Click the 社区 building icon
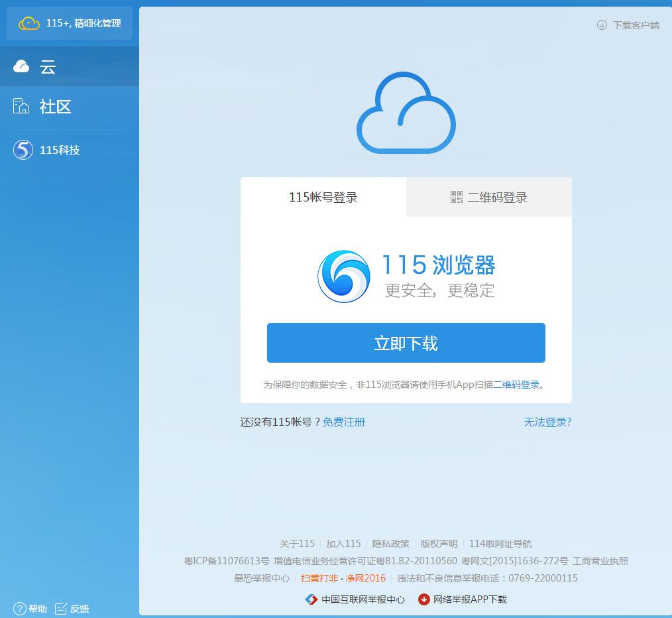672x618 pixels. (21, 106)
